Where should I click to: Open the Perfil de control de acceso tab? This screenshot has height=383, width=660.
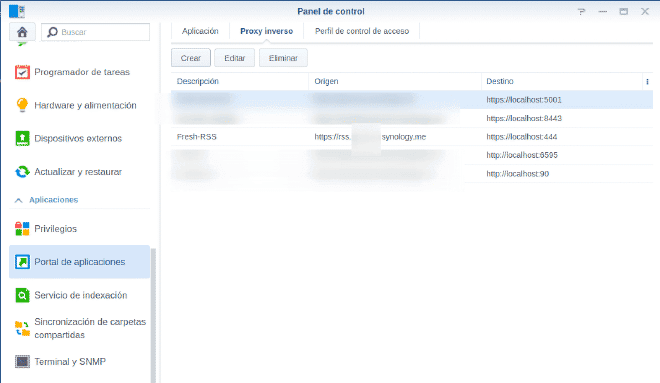(x=362, y=31)
